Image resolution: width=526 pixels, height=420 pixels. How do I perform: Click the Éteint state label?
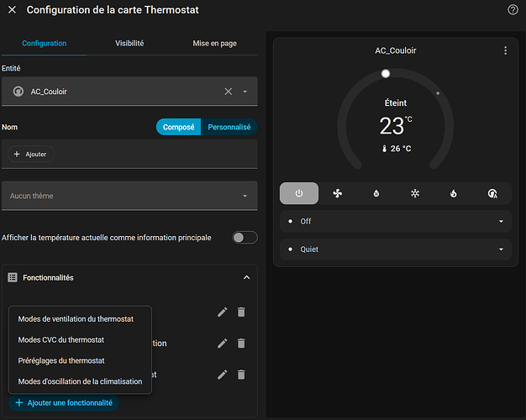tap(396, 103)
